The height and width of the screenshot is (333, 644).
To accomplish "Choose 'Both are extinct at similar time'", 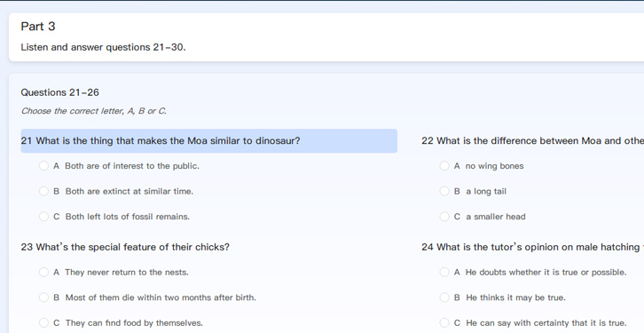I will pyautogui.click(x=43, y=191).
